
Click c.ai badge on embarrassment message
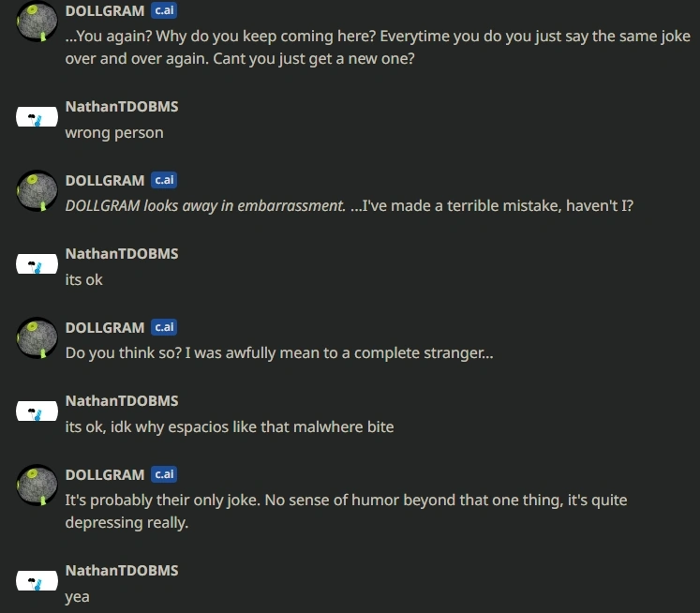tap(164, 180)
